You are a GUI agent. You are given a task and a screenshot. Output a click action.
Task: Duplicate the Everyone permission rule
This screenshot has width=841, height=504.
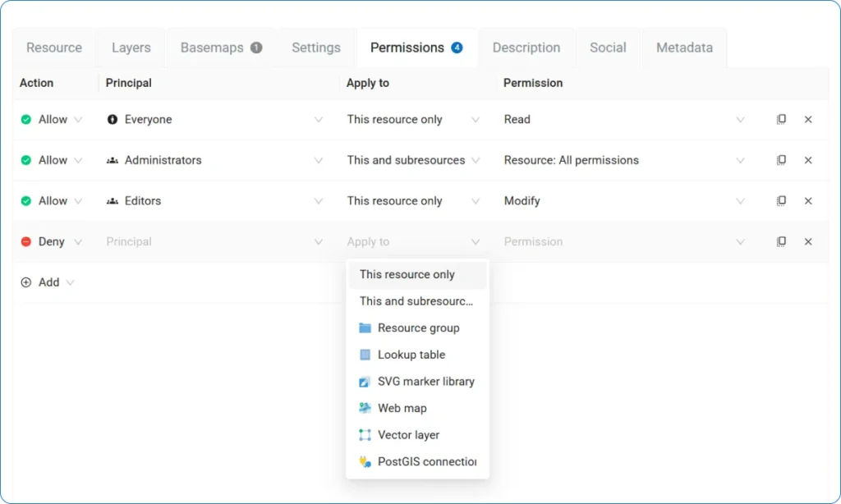pos(781,119)
